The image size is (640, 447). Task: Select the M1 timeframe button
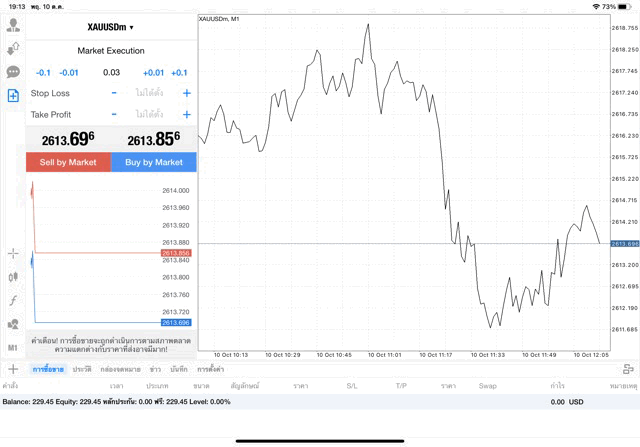13,347
